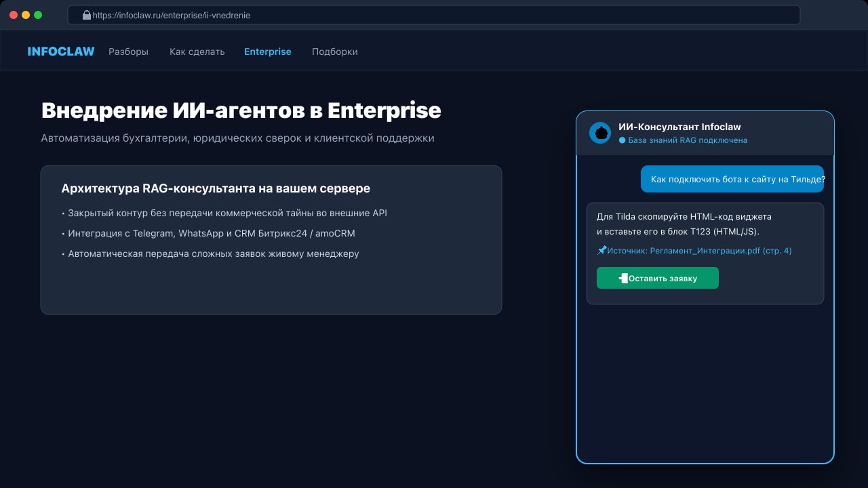Click the pin icon next to Источник
This screenshot has height=488, width=868.
click(601, 250)
